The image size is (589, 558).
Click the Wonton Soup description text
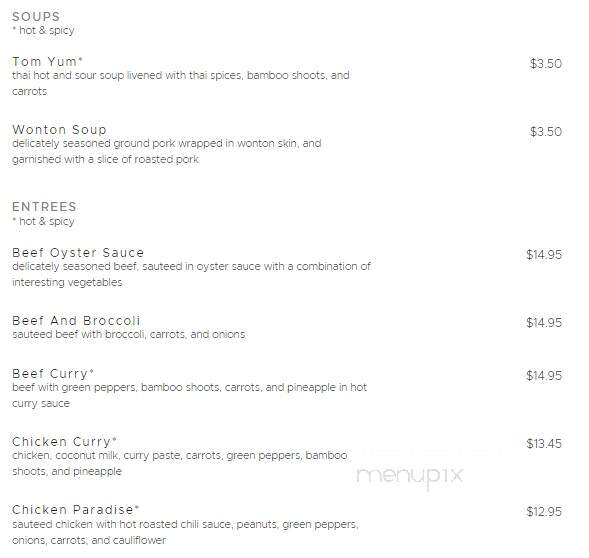pos(167,151)
